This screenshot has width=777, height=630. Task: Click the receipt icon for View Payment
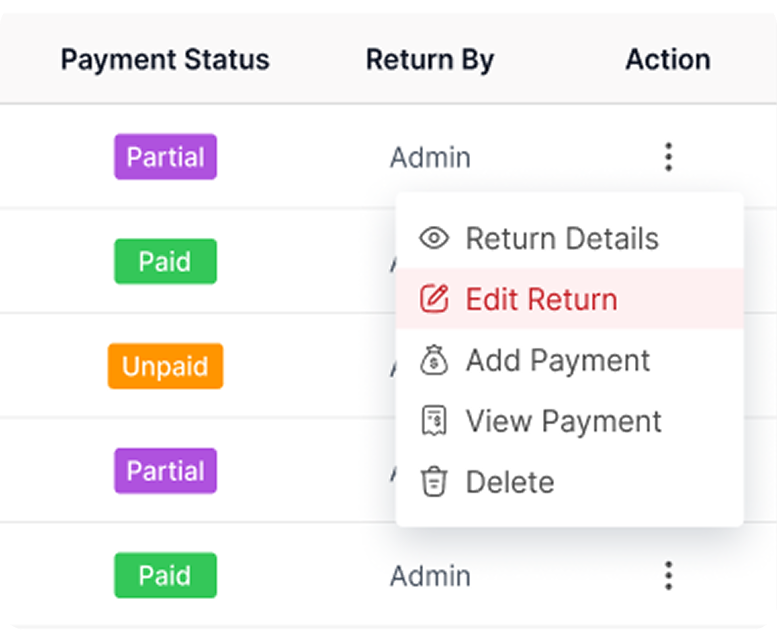tap(433, 421)
